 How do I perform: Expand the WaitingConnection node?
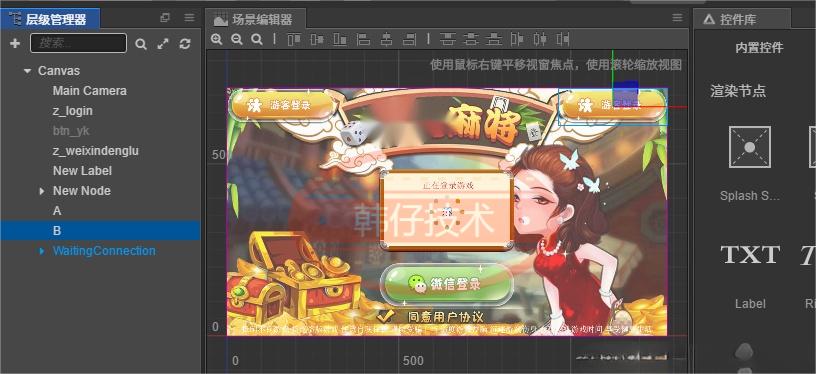tap(42, 251)
